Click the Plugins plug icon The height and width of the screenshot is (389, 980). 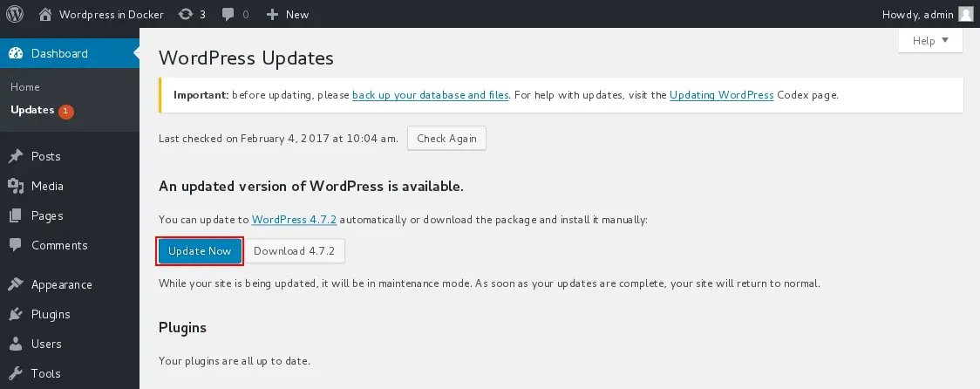(x=16, y=314)
